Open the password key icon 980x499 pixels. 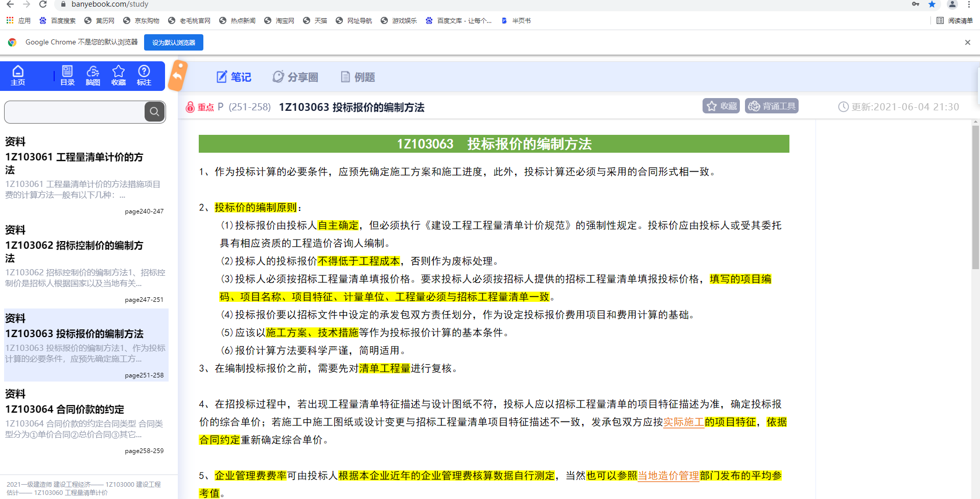click(916, 4)
